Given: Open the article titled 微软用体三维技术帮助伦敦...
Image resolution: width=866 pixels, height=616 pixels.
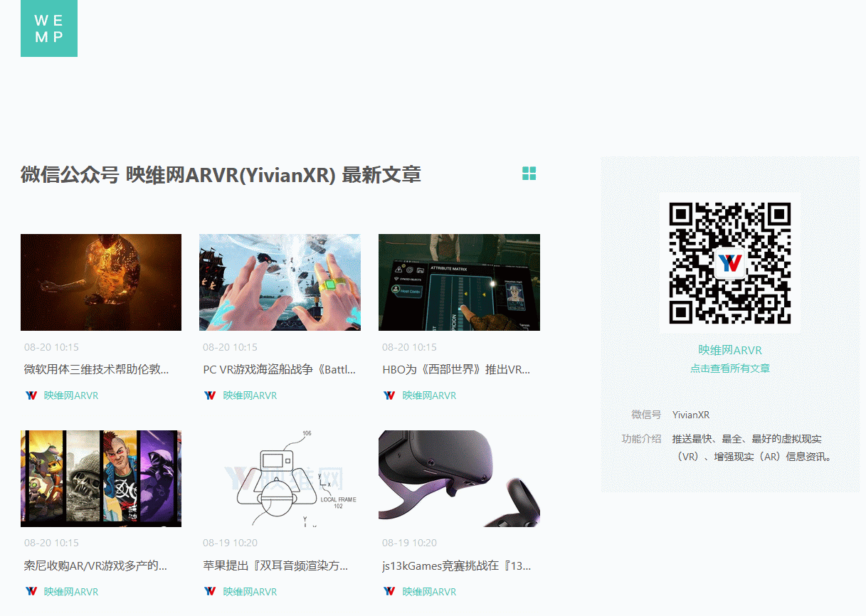Looking at the screenshot, I should tap(97, 370).
